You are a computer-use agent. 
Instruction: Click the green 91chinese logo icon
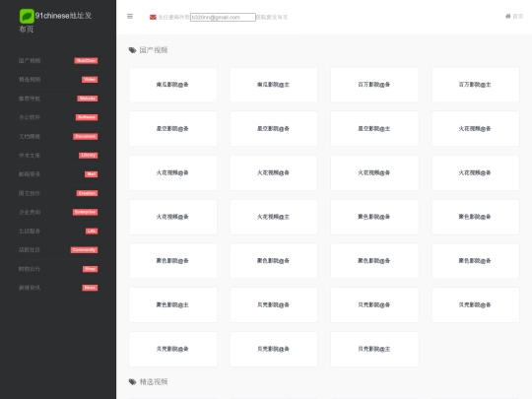click(27, 16)
